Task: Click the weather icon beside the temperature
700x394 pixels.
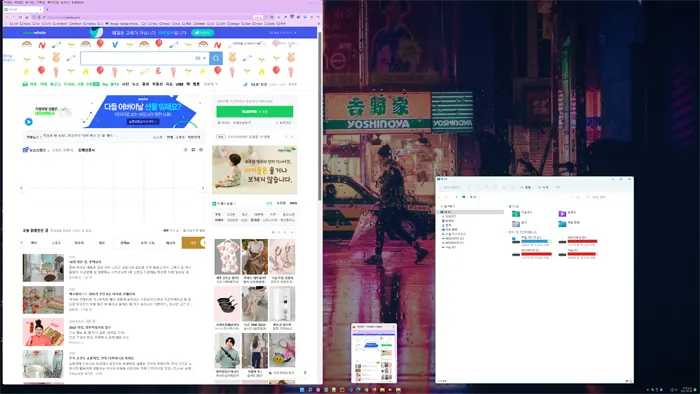Action: (245, 84)
